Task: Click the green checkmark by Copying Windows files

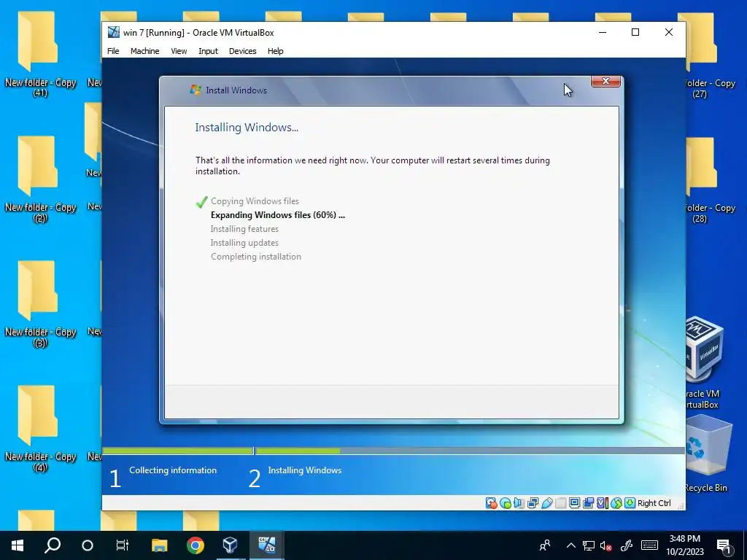Action: point(201,202)
